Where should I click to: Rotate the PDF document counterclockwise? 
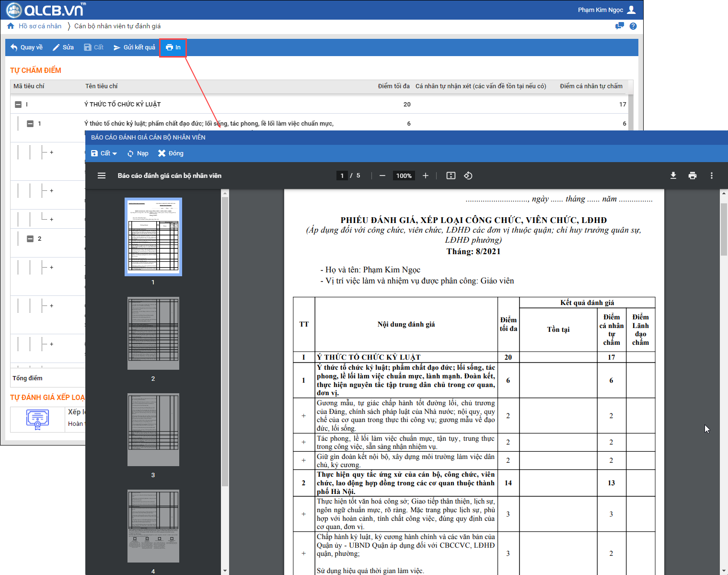click(468, 176)
